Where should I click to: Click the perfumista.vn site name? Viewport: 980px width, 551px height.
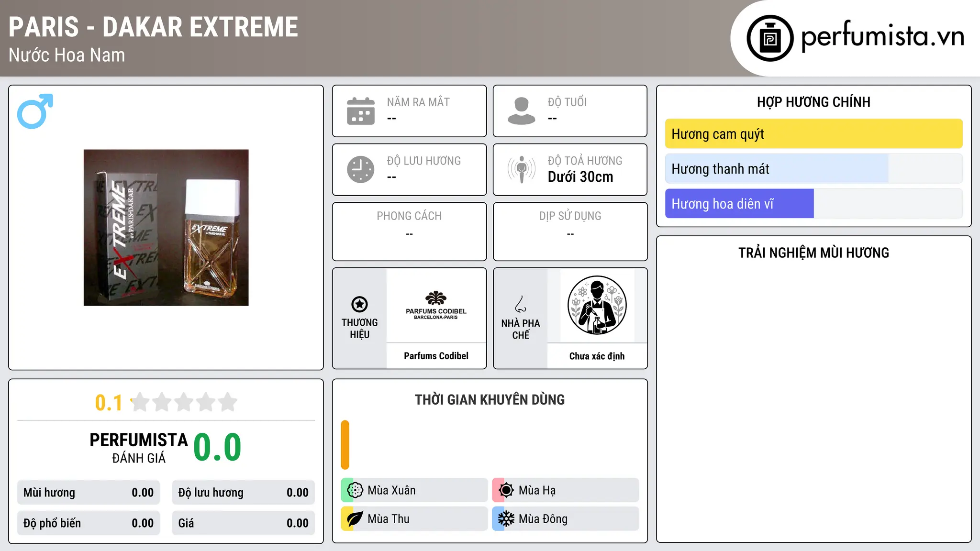pyautogui.click(x=882, y=36)
